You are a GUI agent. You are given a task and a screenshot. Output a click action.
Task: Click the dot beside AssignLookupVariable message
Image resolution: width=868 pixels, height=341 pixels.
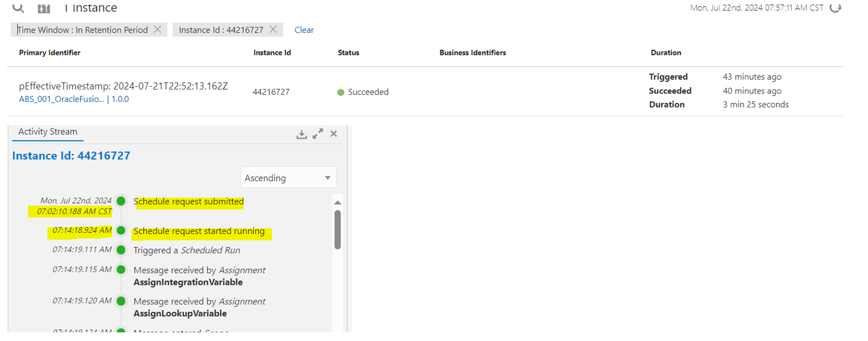(x=121, y=301)
